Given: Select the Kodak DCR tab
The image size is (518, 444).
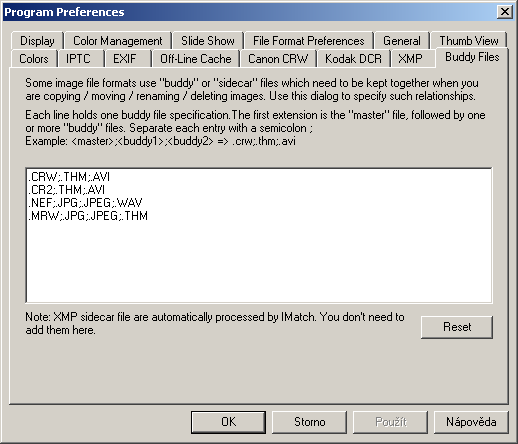Looking at the screenshot, I should coord(353,59).
